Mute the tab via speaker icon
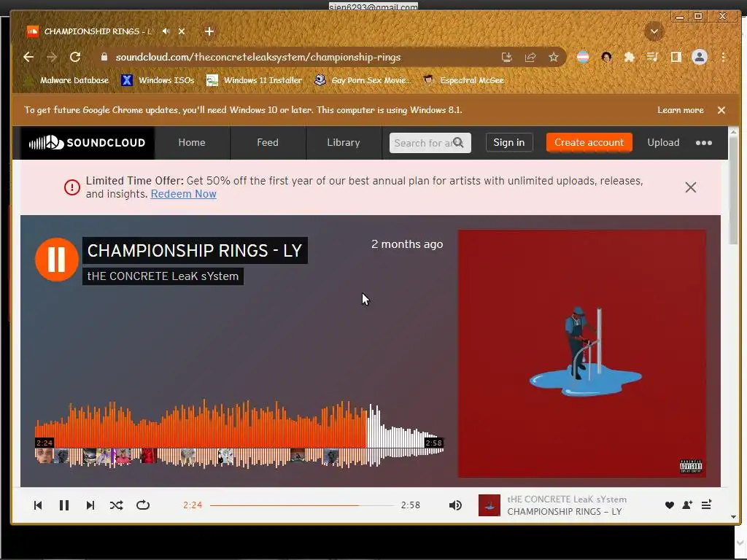 click(166, 31)
